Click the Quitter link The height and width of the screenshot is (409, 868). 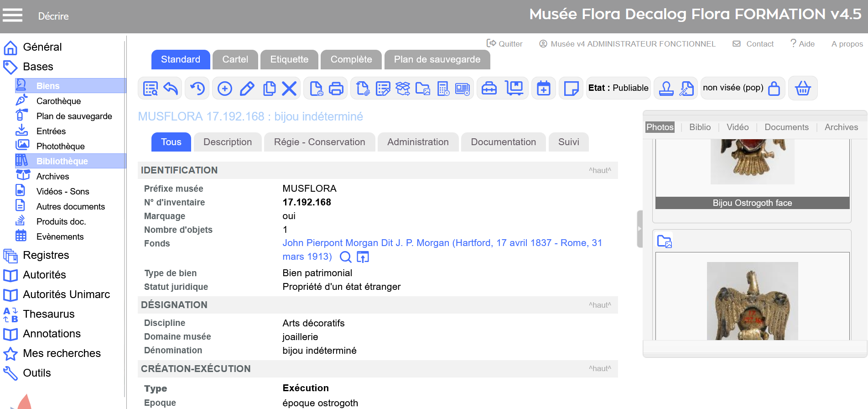pos(505,44)
